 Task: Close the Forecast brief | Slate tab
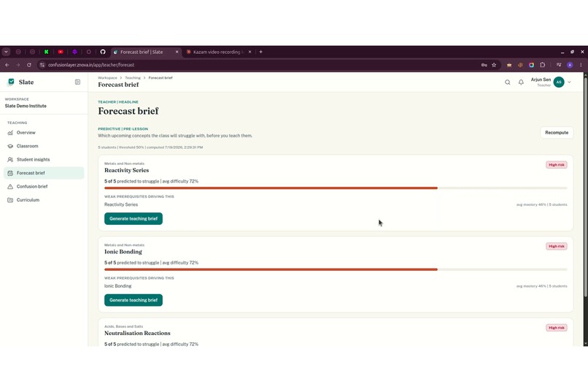tap(177, 52)
